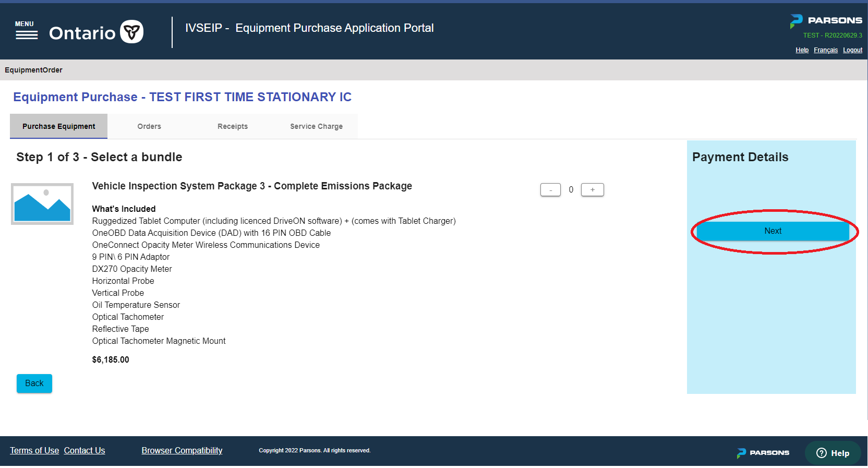Open Browser Compatibility link

182,450
